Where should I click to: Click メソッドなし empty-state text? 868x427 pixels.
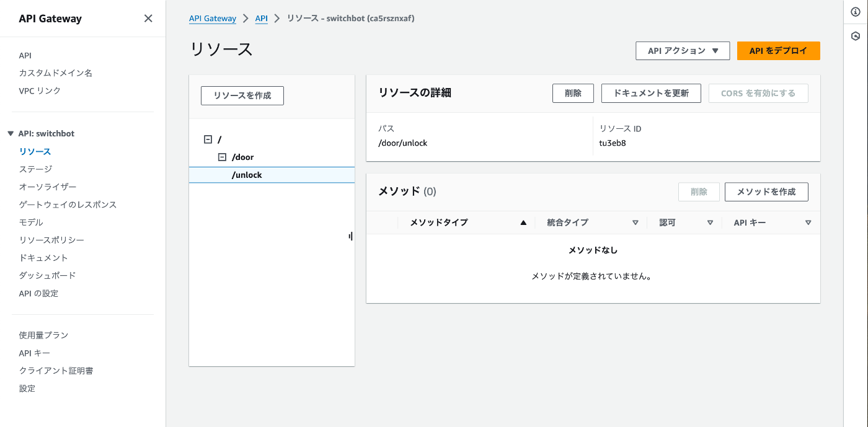click(593, 250)
